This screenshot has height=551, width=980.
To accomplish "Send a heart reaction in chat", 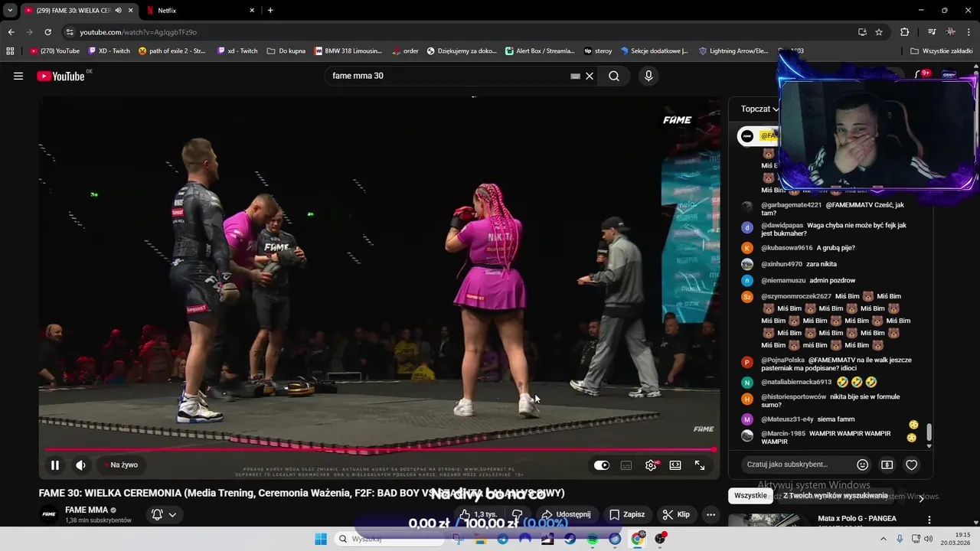I will point(912,465).
